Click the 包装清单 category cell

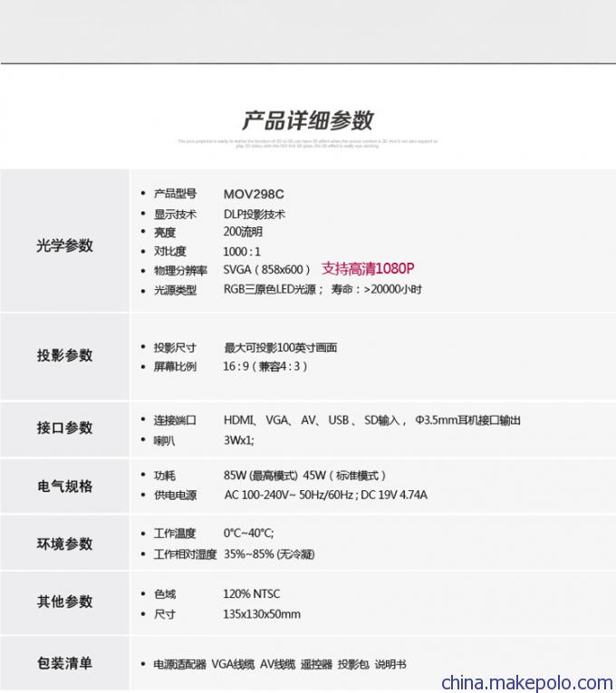pyautogui.click(x=64, y=663)
